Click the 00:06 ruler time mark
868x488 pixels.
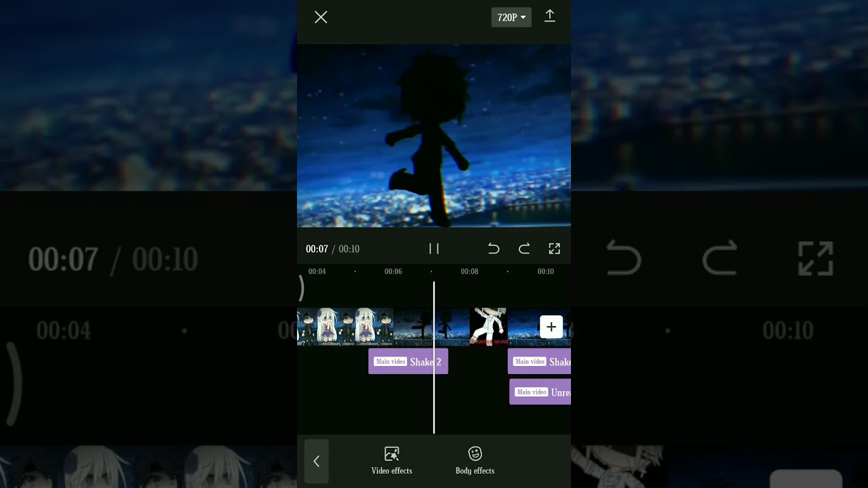(x=393, y=271)
